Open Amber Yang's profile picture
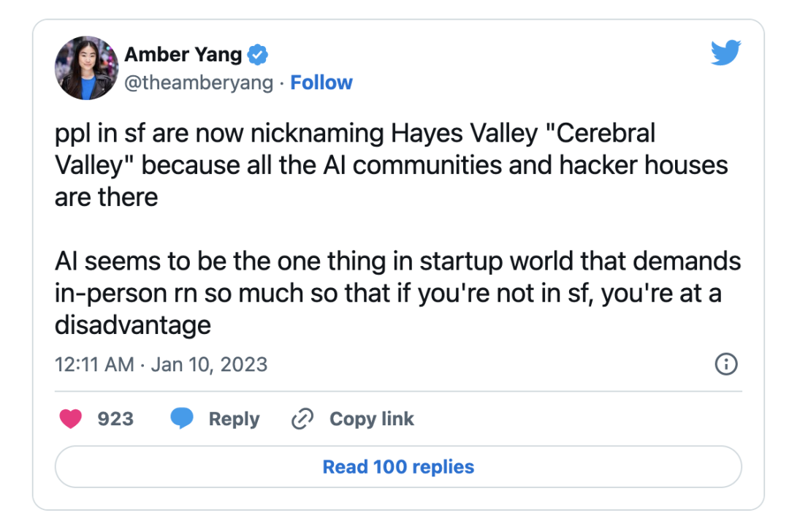789x532 pixels. pyautogui.click(x=86, y=68)
